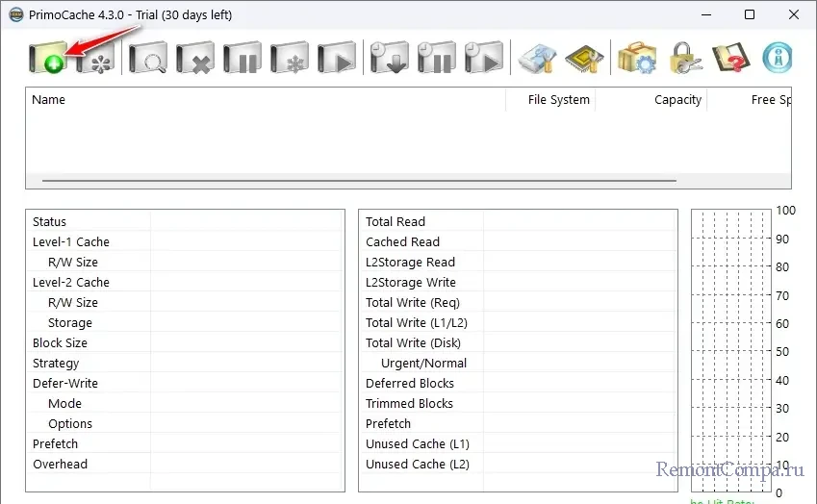Click the Create new cache task icon
Viewport: 817px width, 504px height.
(47, 58)
